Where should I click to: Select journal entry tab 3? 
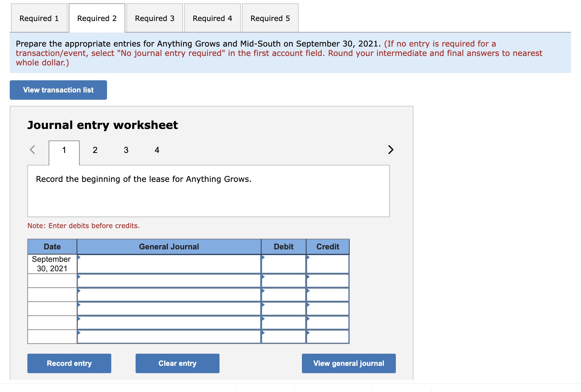(x=126, y=150)
